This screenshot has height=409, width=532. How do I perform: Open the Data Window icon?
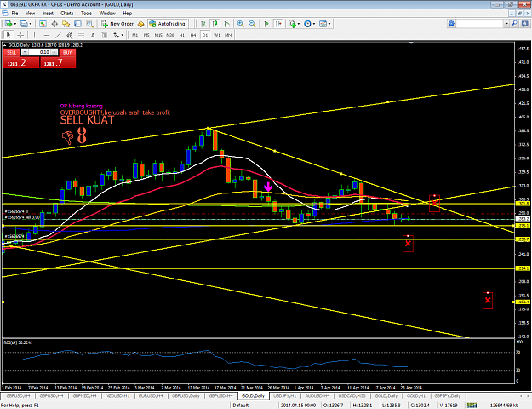(54, 24)
